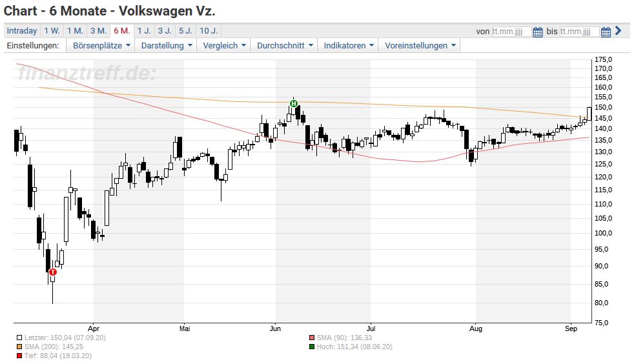Click the 'Jun' axis label
The height and width of the screenshot is (364, 636).
click(x=276, y=329)
